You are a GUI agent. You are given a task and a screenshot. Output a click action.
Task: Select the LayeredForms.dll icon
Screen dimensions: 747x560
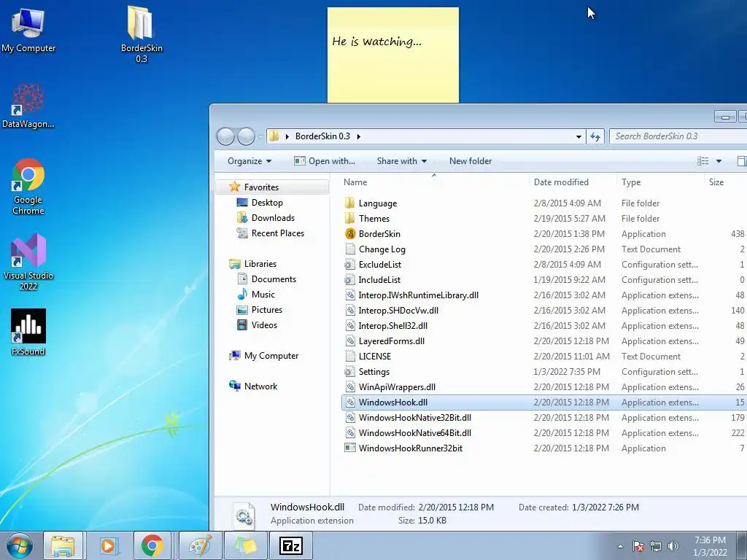click(350, 341)
